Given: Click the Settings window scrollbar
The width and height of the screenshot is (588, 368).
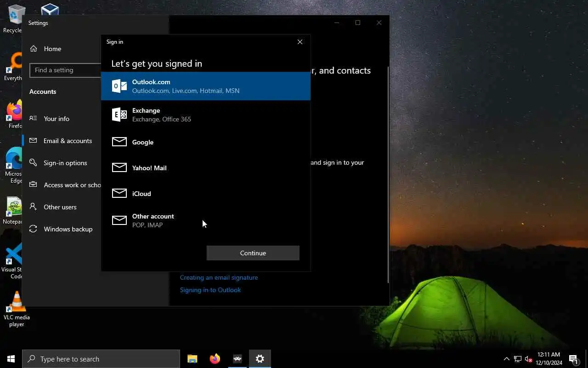Looking at the screenshot, I should [388, 175].
